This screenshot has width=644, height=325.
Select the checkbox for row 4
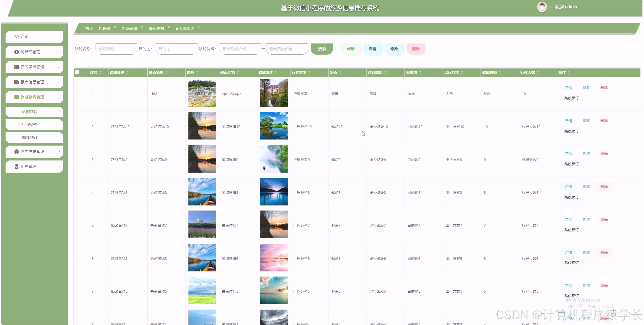(78, 193)
